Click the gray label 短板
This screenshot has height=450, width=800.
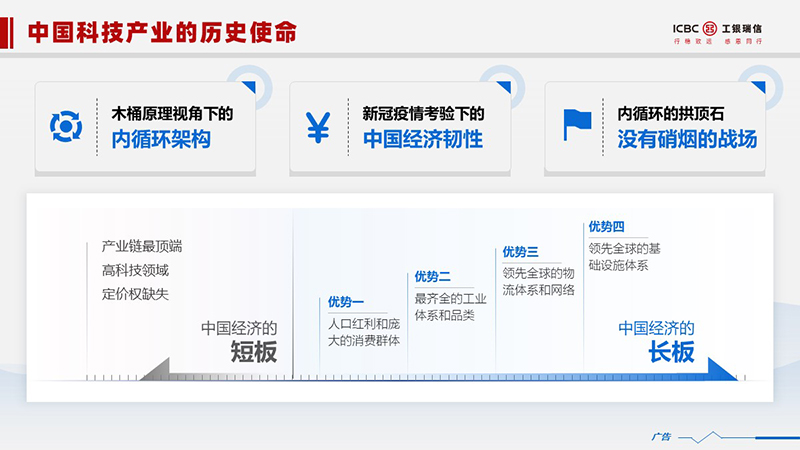[254, 352]
